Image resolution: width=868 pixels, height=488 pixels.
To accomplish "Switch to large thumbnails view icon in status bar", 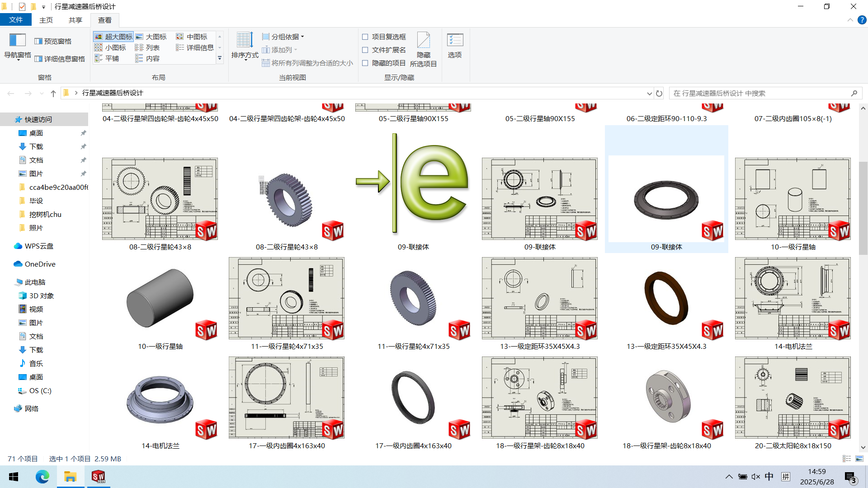I will point(859,459).
